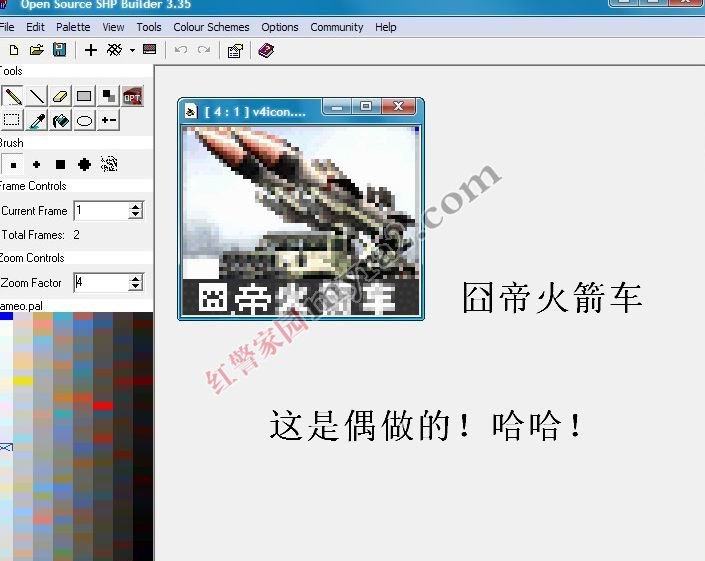
Task: Click the crossed-grid icon next to the plus
Action: point(114,50)
